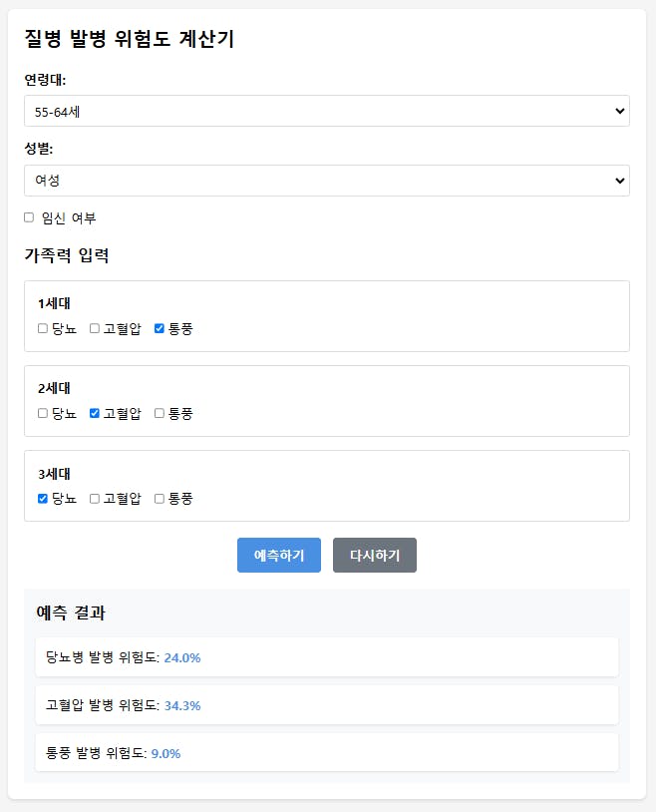Check 통풍 under 3세대
Viewport: 656px width, 812px height.
(160, 498)
